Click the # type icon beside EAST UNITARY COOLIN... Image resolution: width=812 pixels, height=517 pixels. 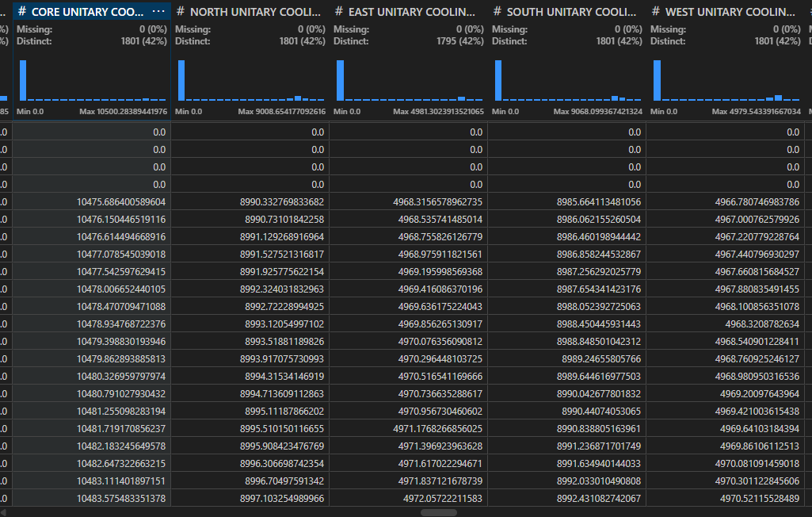tap(339, 12)
